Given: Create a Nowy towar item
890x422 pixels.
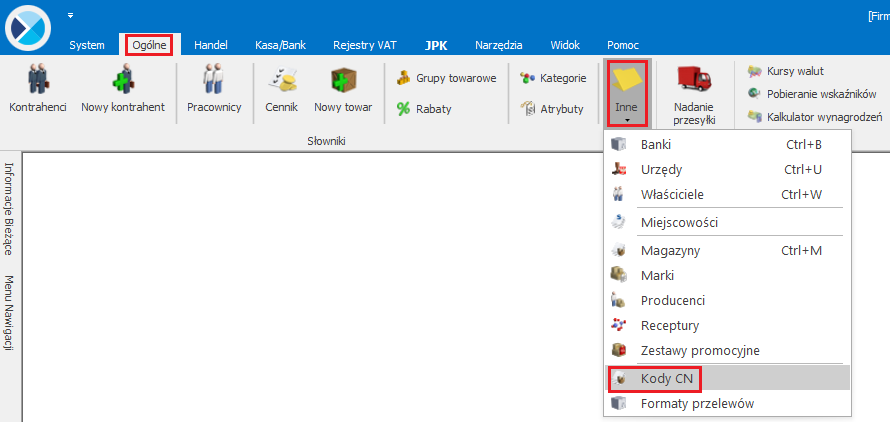Looking at the screenshot, I should (x=343, y=89).
